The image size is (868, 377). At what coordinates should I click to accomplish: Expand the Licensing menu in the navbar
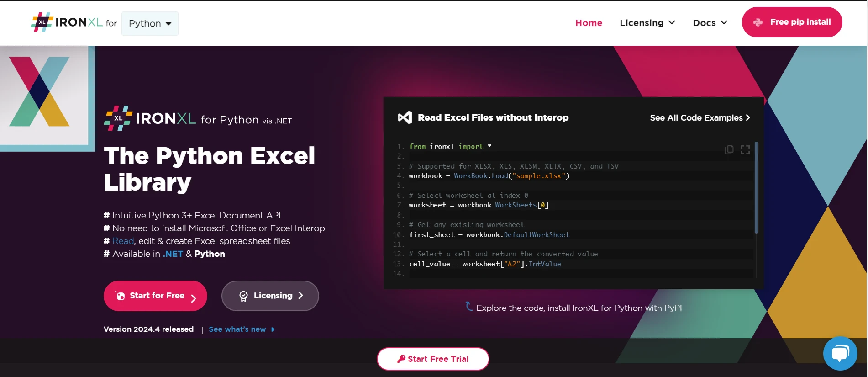(x=647, y=23)
